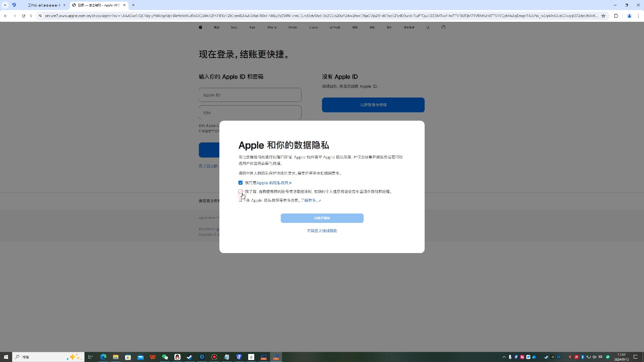The image size is (644, 362).
Task: Expand the tab search dropdown arrow
Action: click(5, 5)
